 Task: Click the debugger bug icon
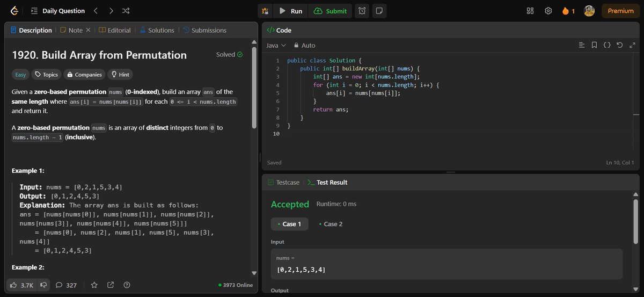(x=264, y=11)
